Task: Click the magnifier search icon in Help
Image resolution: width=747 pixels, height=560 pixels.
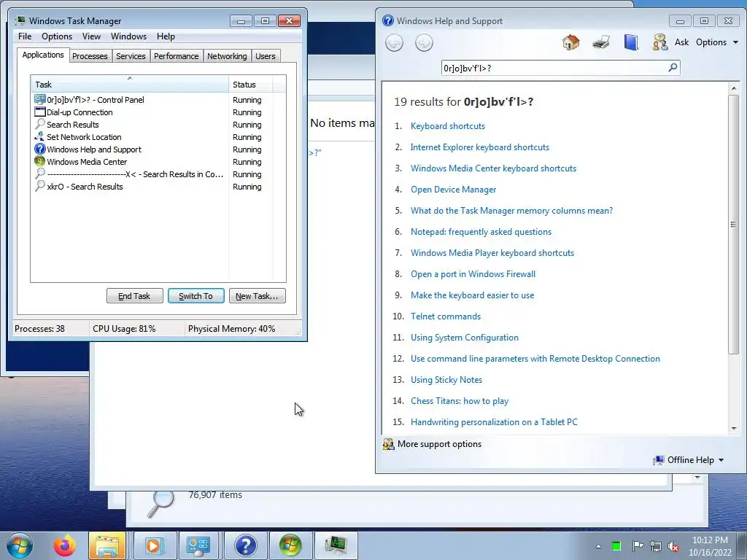Action: click(673, 68)
